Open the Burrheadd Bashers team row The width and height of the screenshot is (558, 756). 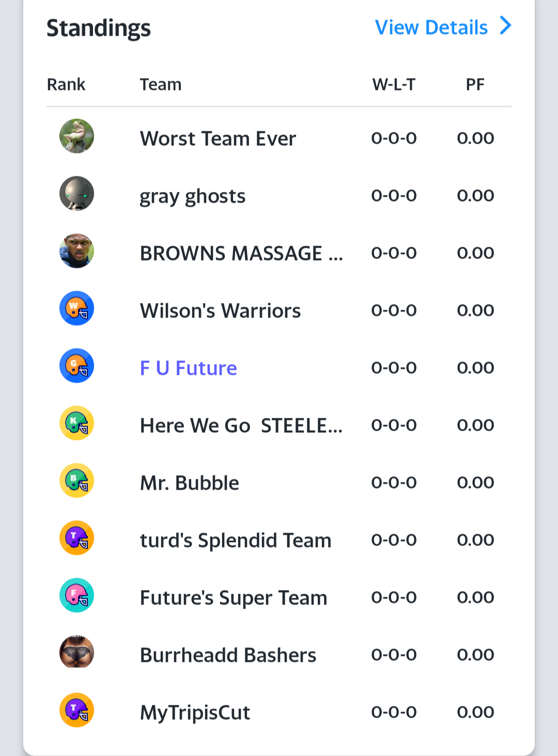279,655
